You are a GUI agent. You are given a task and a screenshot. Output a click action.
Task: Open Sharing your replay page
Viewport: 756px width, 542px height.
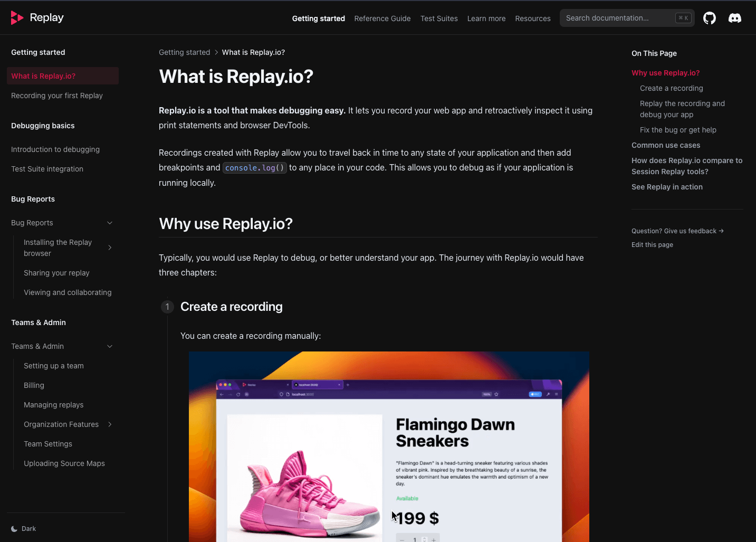pos(56,273)
